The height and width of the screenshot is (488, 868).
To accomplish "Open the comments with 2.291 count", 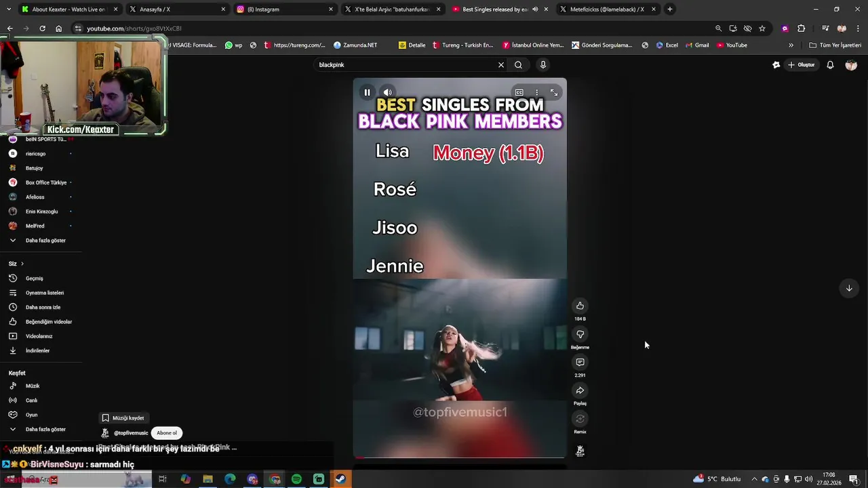I will tap(580, 363).
